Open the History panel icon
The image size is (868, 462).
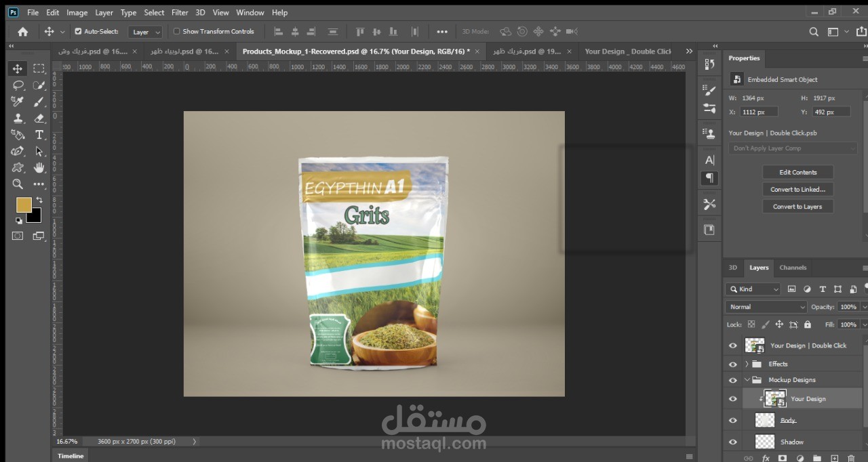[x=709, y=64]
